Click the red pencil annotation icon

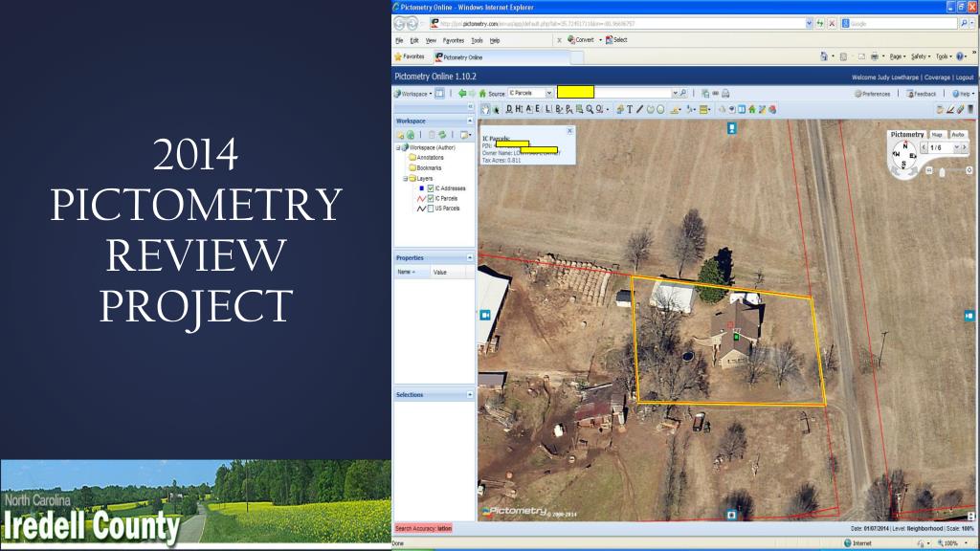(950, 109)
